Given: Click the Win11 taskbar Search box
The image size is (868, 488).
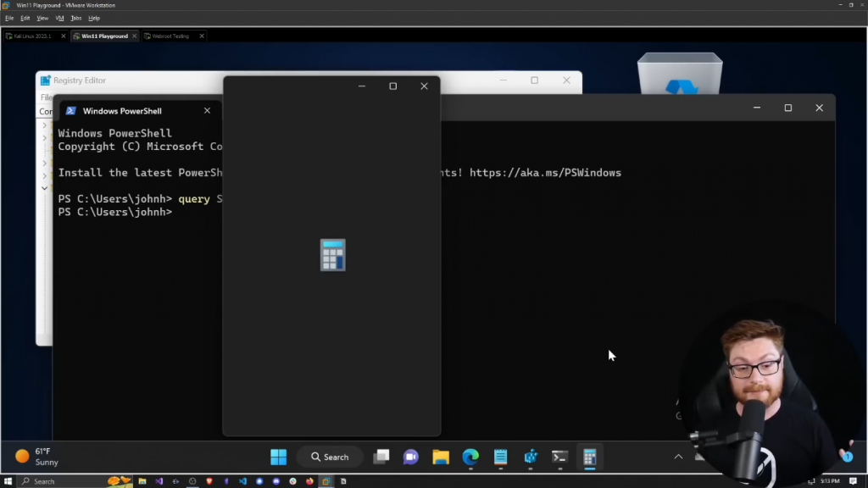Looking at the screenshot, I should click(330, 457).
